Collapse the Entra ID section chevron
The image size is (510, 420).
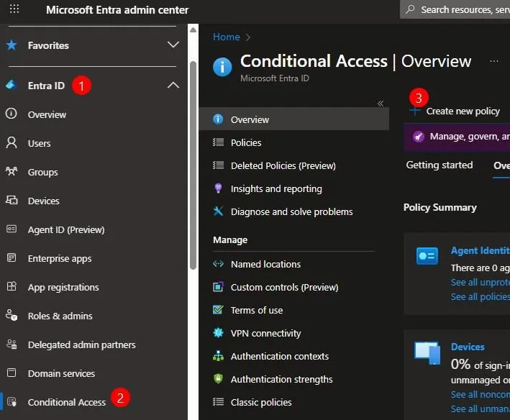(x=173, y=85)
